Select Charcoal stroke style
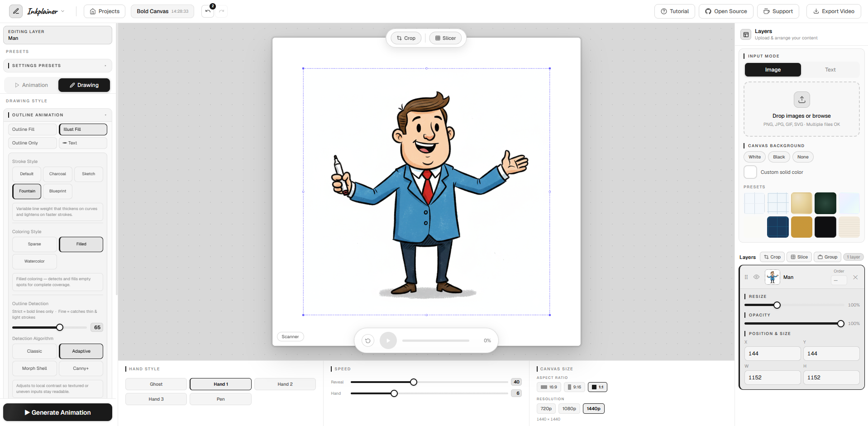 click(x=57, y=174)
